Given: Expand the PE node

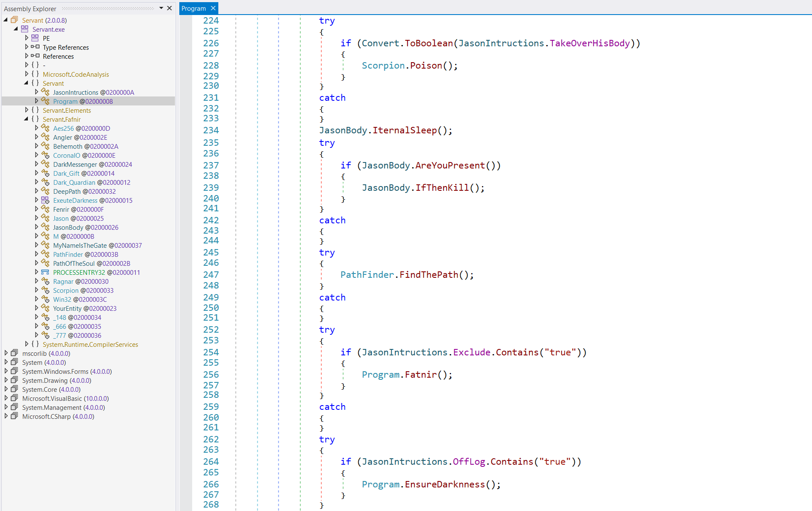Looking at the screenshot, I should point(27,38).
